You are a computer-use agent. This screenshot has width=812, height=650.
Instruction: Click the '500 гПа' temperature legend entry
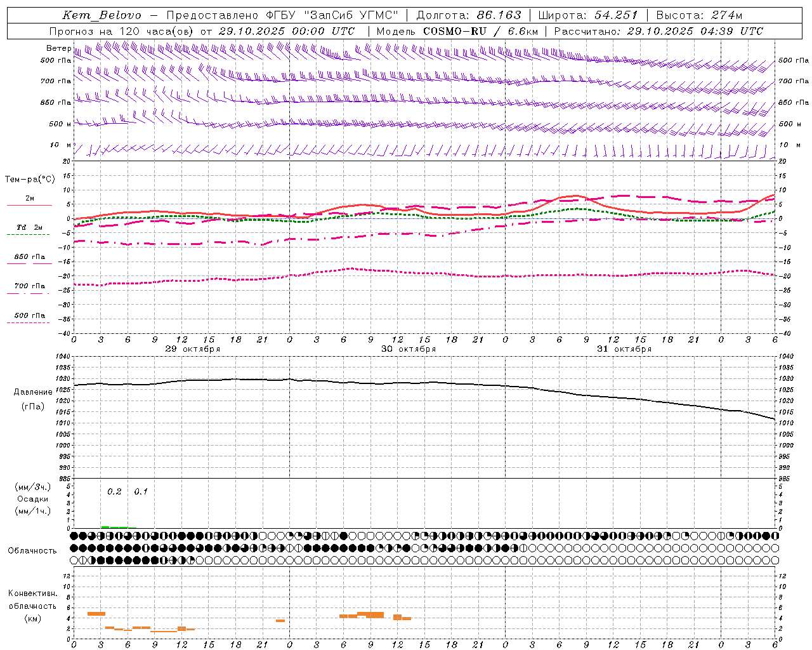click(30, 315)
